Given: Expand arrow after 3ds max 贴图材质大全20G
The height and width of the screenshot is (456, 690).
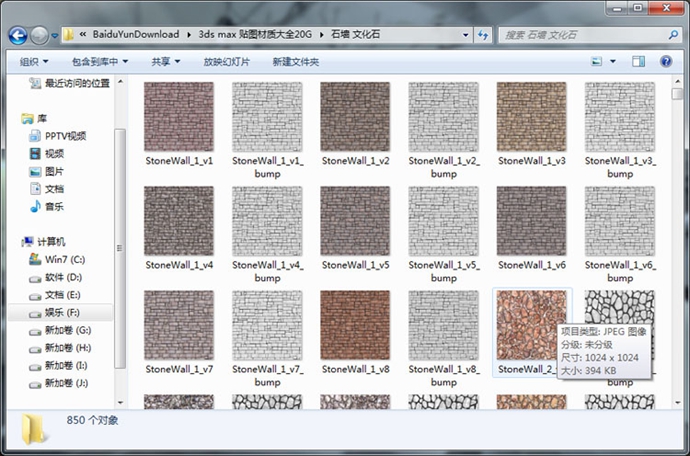Looking at the screenshot, I should click(x=321, y=35).
